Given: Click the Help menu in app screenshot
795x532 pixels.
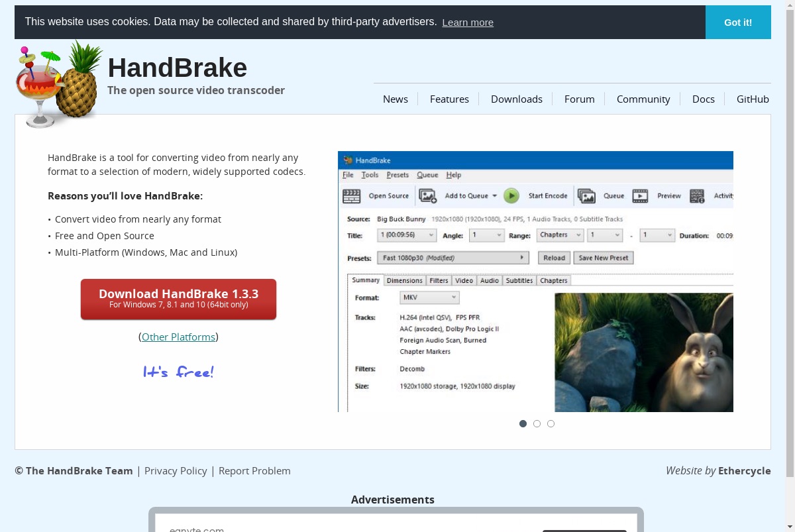Looking at the screenshot, I should (x=453, y=175).
